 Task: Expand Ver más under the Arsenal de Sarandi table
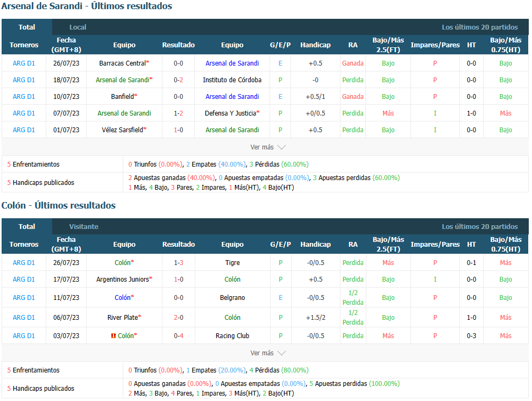(x=268, y=147)
